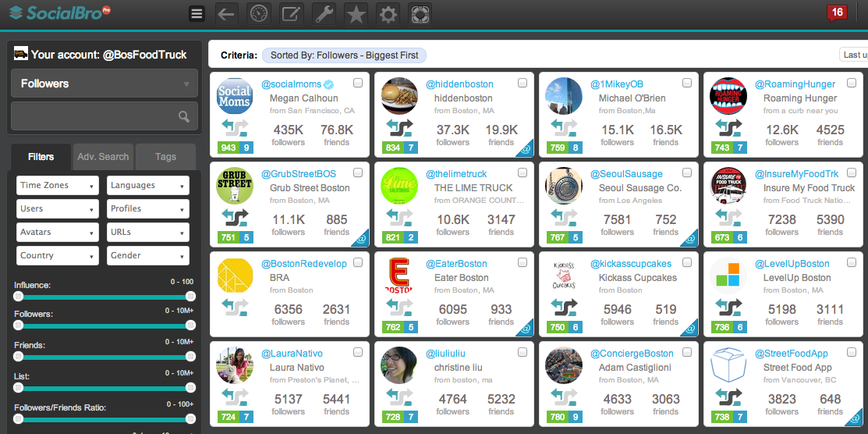
Task: Tick the checkbox on @socialmoms card
Action: click(358, 84)
